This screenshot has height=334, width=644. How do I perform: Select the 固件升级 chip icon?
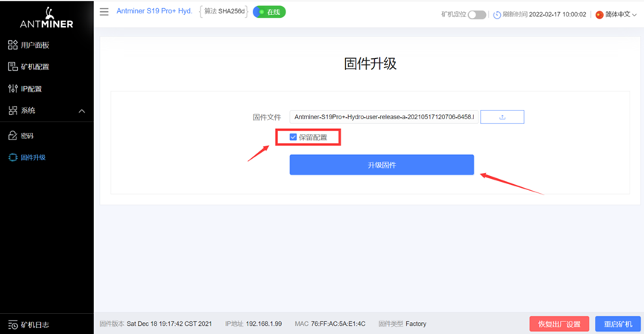coord(13,157)
